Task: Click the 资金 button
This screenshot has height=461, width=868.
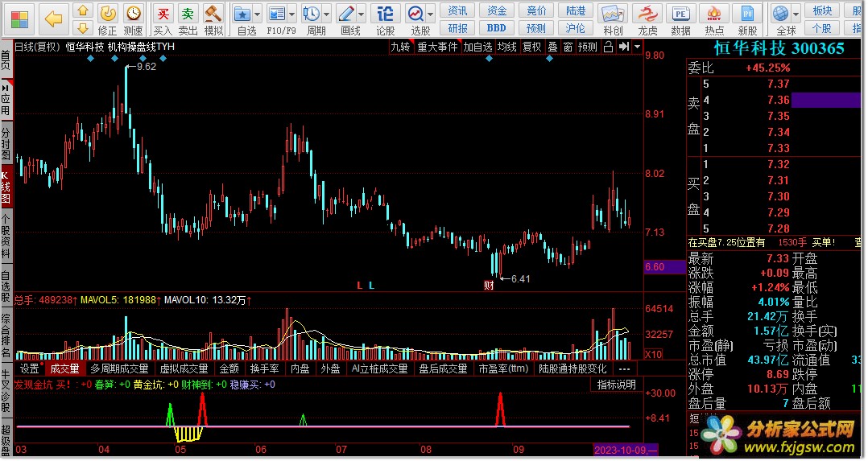Action: (x=497, y=10)
